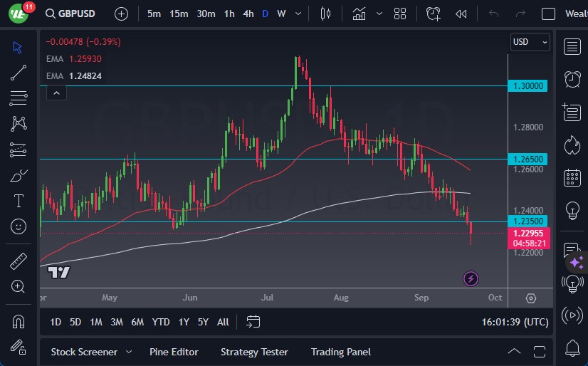Open the USD currency dropdown

tap(530, 42)
